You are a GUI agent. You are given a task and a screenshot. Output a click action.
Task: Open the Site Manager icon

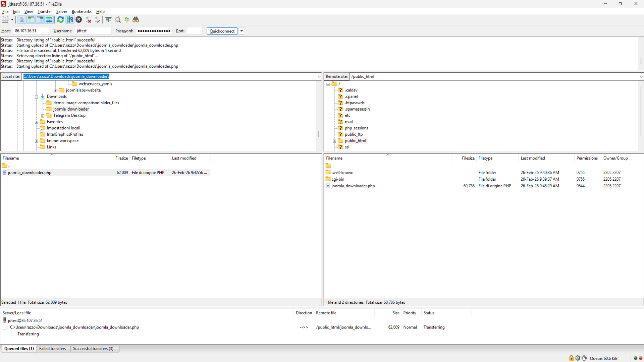point(5,20)
